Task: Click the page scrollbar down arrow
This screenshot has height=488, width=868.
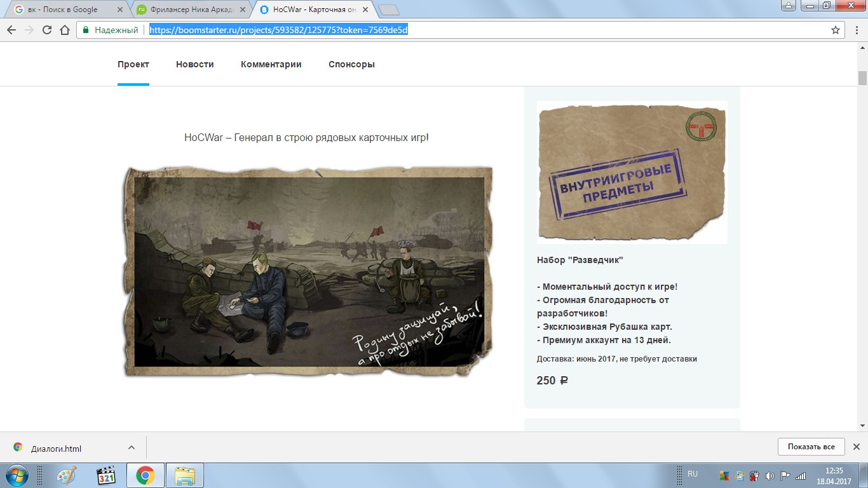Action: [x=862, y=426]
